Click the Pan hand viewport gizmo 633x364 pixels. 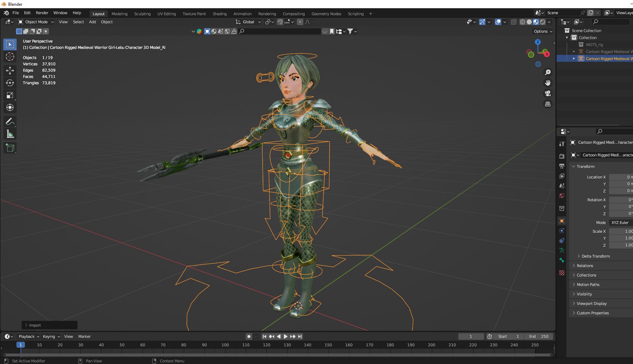(548, 83)
